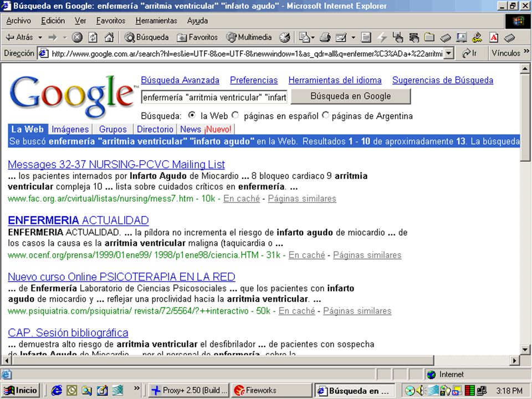Click the monitor screen toolbar icon
This screenshot has height=399, width=532.
tap(462, 37)
